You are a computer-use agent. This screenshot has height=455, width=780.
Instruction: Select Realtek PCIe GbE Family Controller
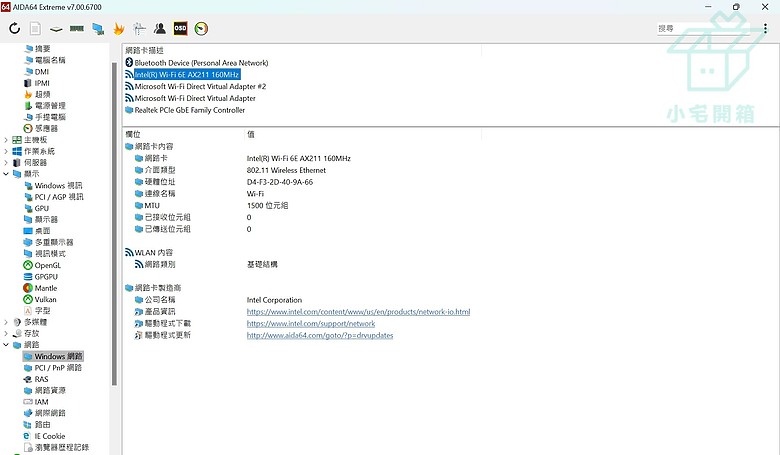185,110
